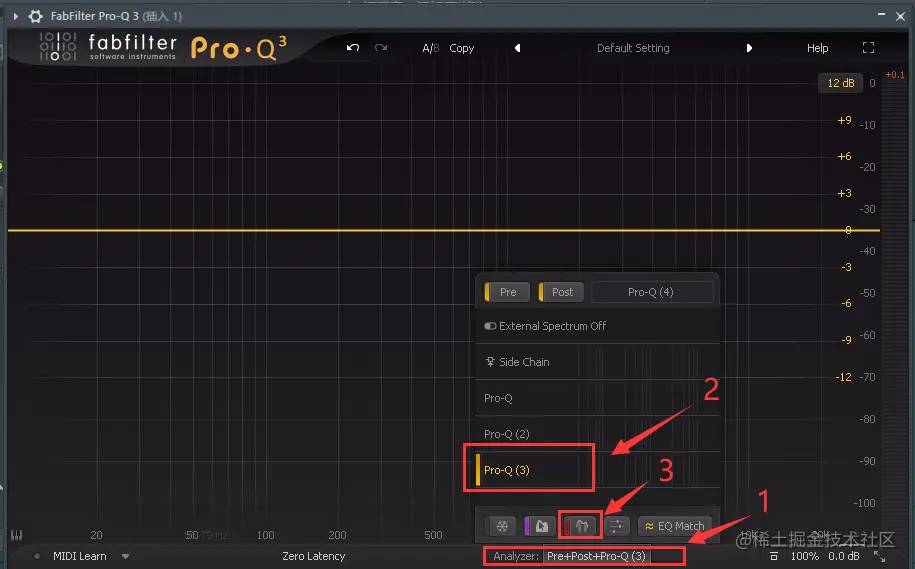
Task: Click the -12 dB scale label
Action: [x=843, y=377]
